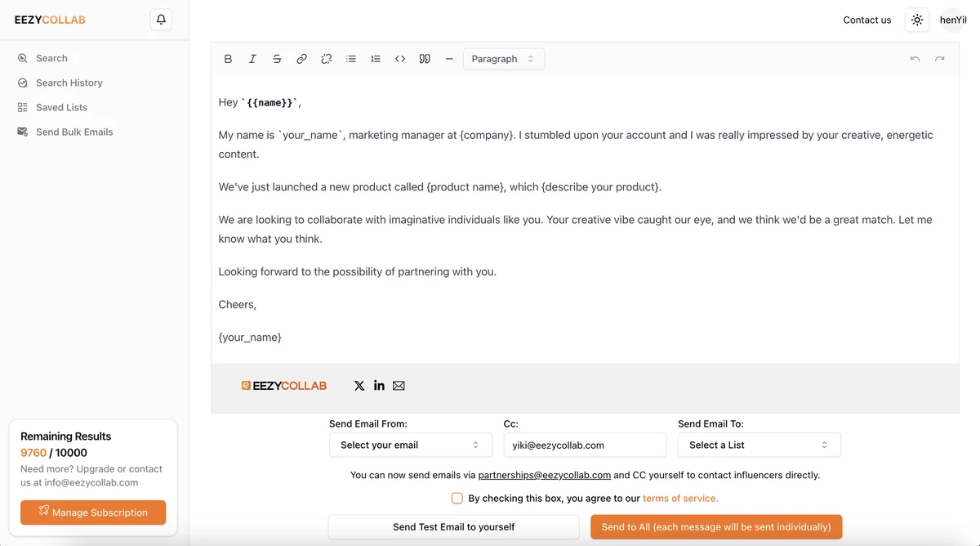This screenshot has height=546, width=980.
Task: Agree to terms of service checkbox
Action: 457,498
